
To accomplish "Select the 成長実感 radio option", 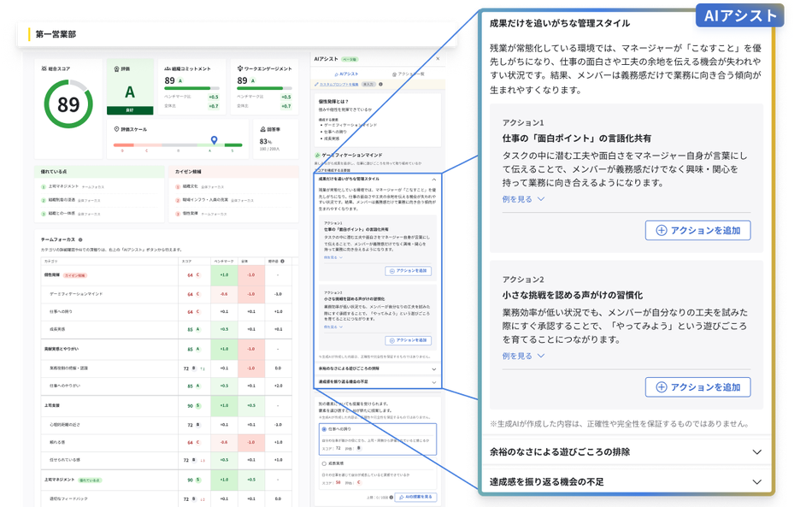I will (x=324, y=463).
